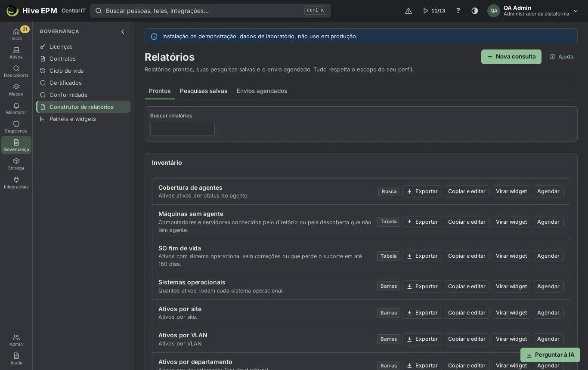The width and height of the screenshot is (588, 370).
Task: Open Ciclo de vida menu item
Action: point(83,71)
